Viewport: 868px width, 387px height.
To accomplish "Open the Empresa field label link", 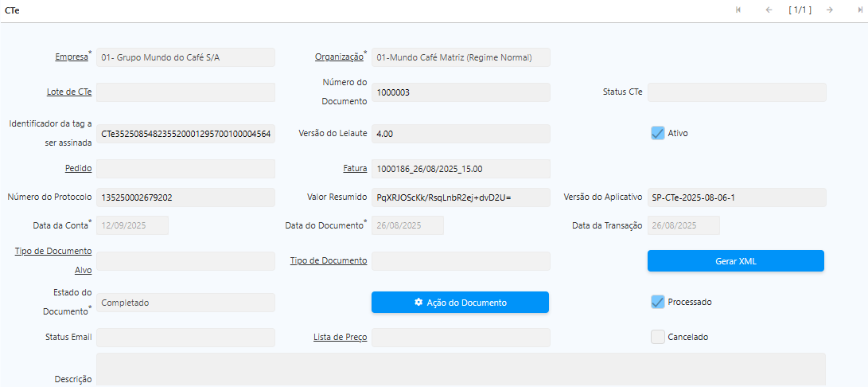I will click(71, 57).
